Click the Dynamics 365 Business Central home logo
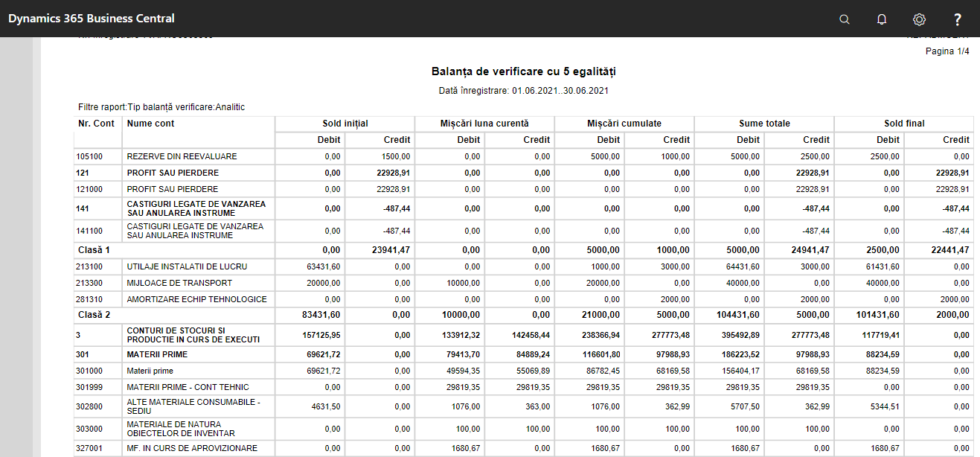The image size is (980, 457). point(89,19)
